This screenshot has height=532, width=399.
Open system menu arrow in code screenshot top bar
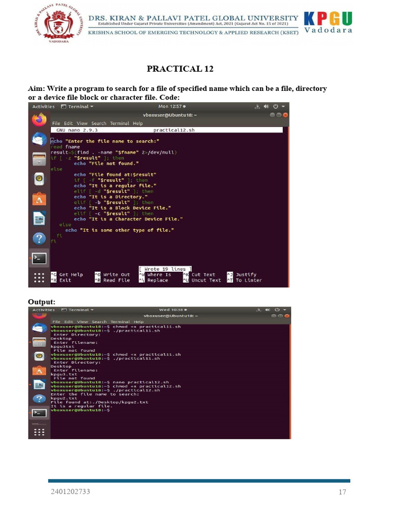pyautogui.click(x=283, y=107)
